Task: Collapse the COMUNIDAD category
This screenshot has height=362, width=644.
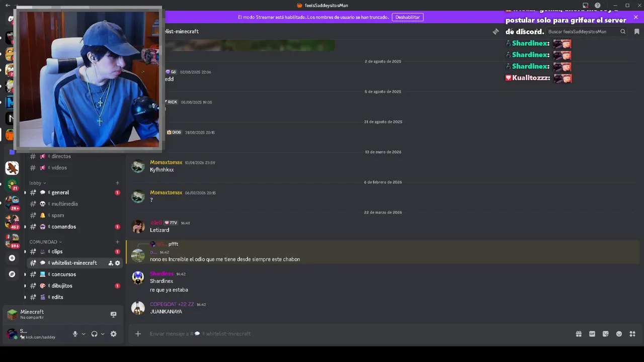Action: (x=46, y=242)
